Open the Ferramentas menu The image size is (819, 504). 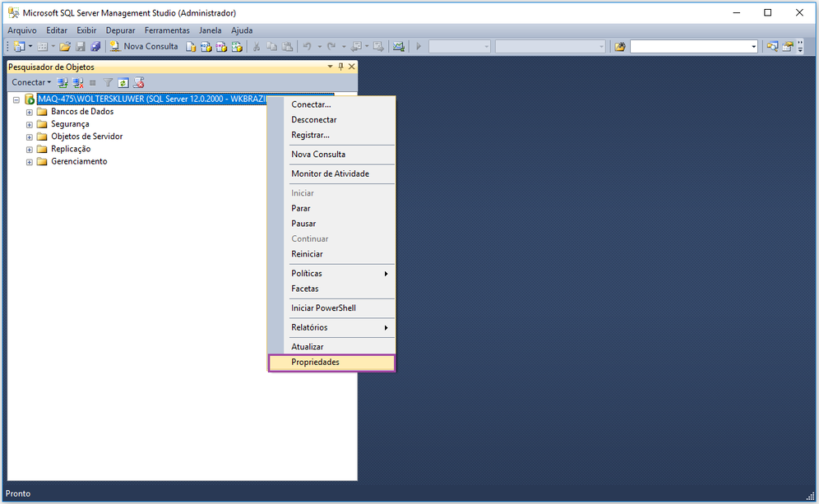pyautogui.click(x=167, y=30)
